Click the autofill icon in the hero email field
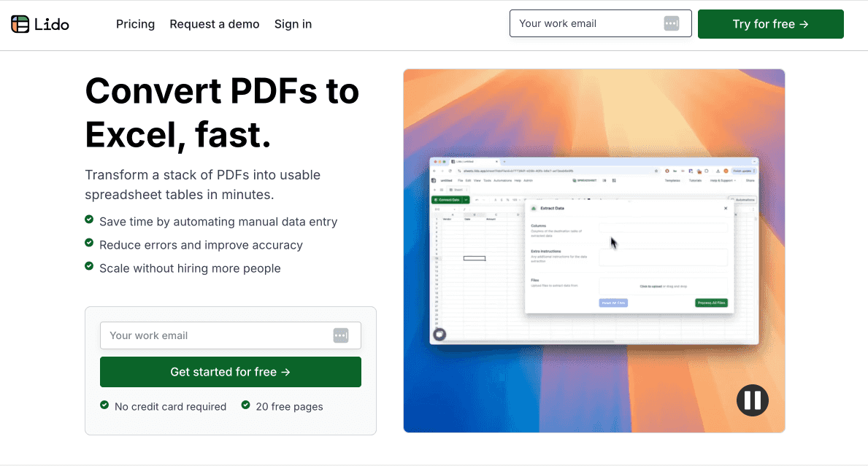Viewport: 868px width, 466px height. pyautogui.click(x=341, y=335)
